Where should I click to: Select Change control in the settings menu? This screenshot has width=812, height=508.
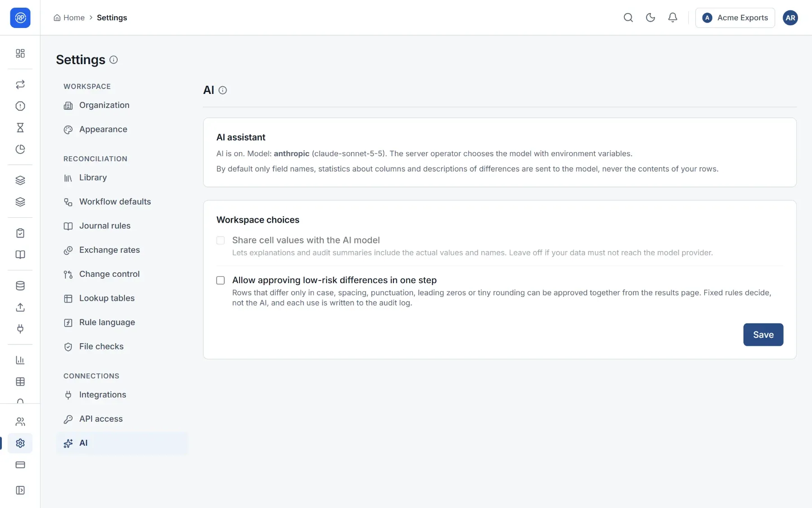(122, 274)
